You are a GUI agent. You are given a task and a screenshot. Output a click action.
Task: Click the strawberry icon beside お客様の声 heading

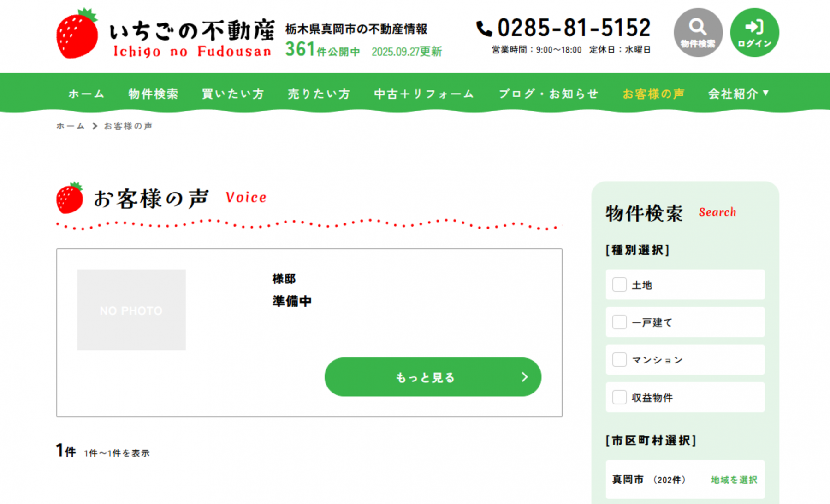pos(70,198)
